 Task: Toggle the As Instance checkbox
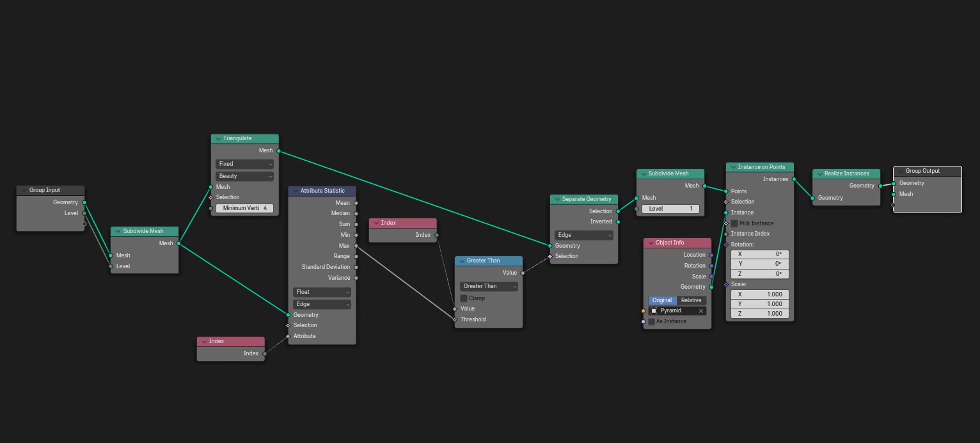[x=651, y=321]
